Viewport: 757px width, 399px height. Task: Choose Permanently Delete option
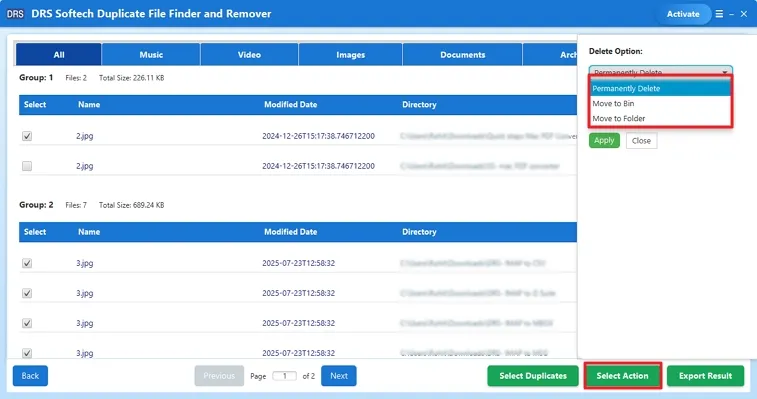(660, 88)
